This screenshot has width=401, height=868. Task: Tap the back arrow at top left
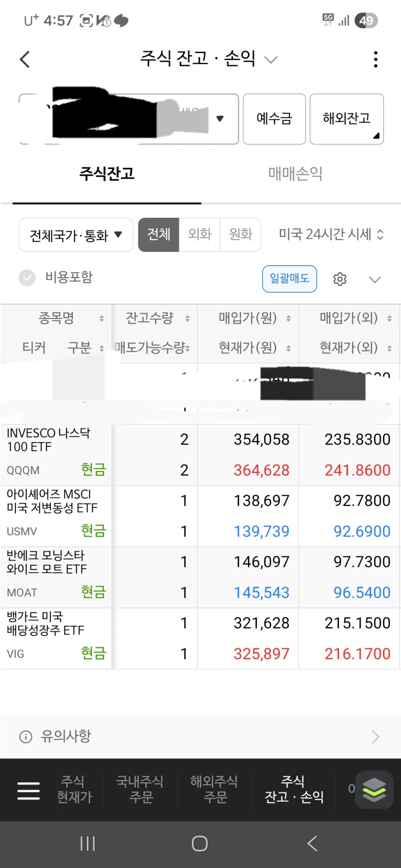click(x=25, y=59)
